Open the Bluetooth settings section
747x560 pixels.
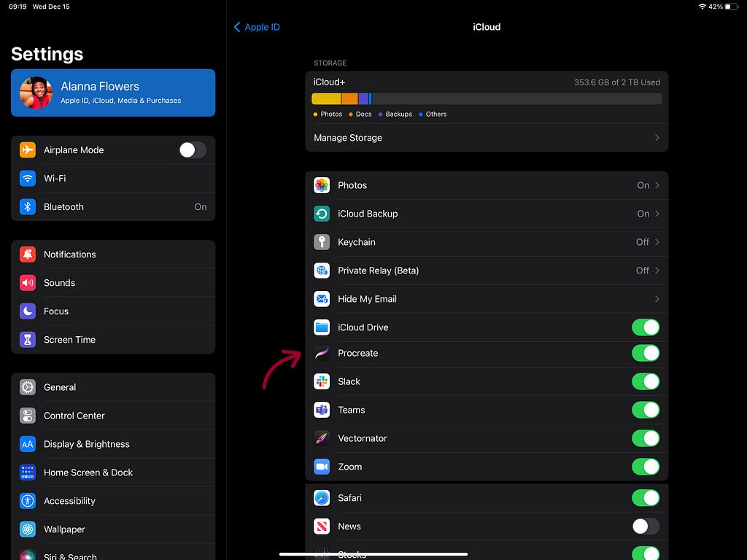(113, 206)
